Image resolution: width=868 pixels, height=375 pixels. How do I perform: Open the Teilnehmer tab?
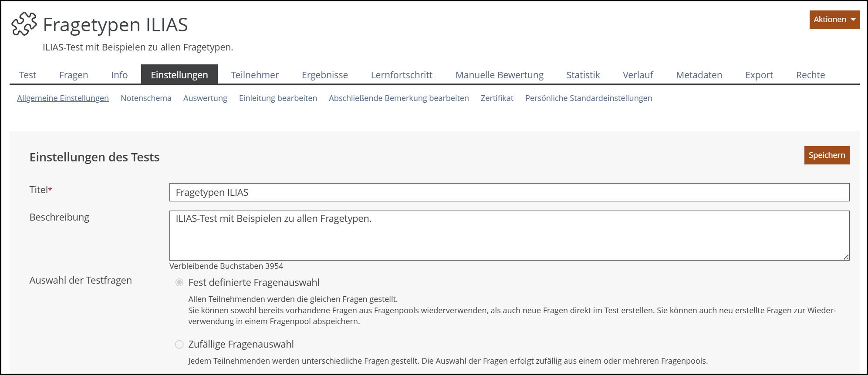point(255,75)
